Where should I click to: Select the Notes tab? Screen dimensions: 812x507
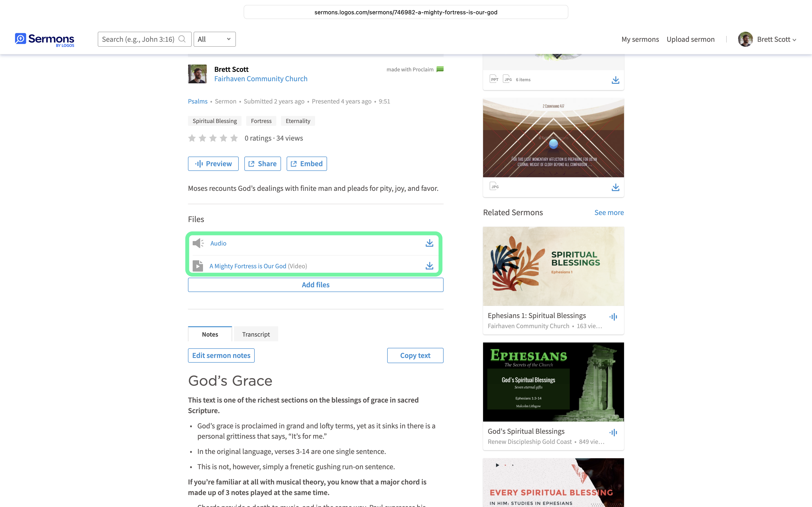click(210, 334)
